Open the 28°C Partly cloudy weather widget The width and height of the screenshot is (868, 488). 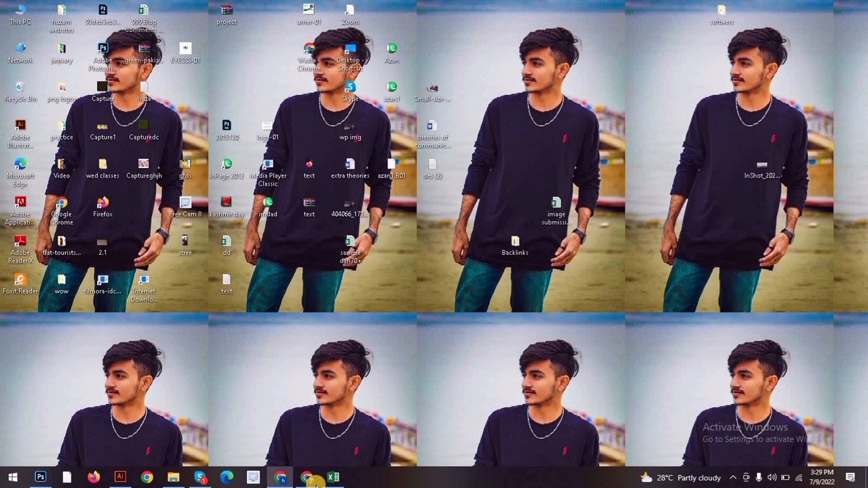point(680,478)
